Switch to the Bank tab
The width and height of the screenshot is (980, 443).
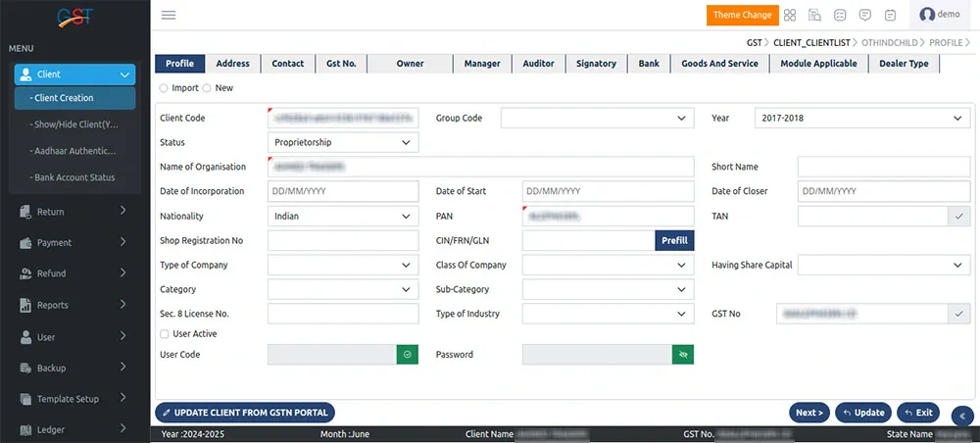coord(649,64)
